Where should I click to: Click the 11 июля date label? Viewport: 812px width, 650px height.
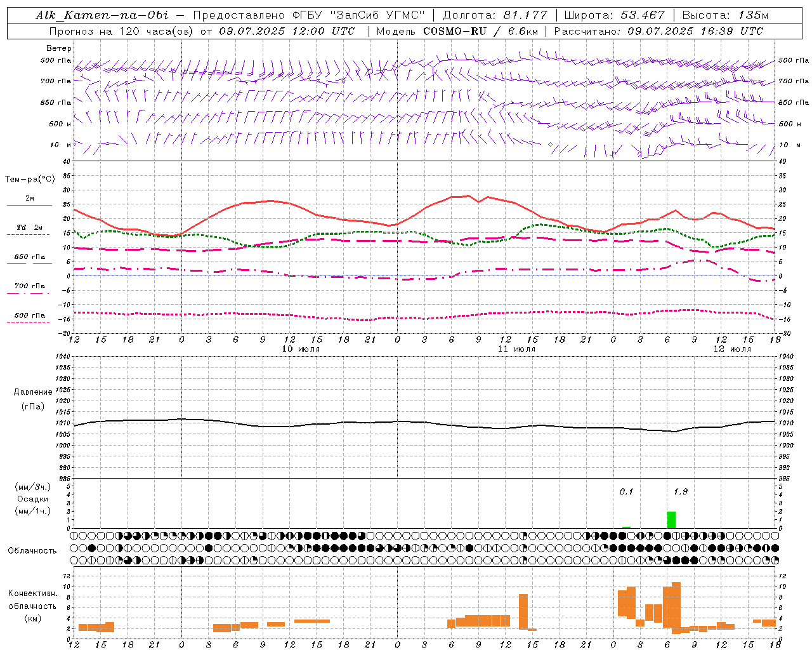tap(516, 349)
